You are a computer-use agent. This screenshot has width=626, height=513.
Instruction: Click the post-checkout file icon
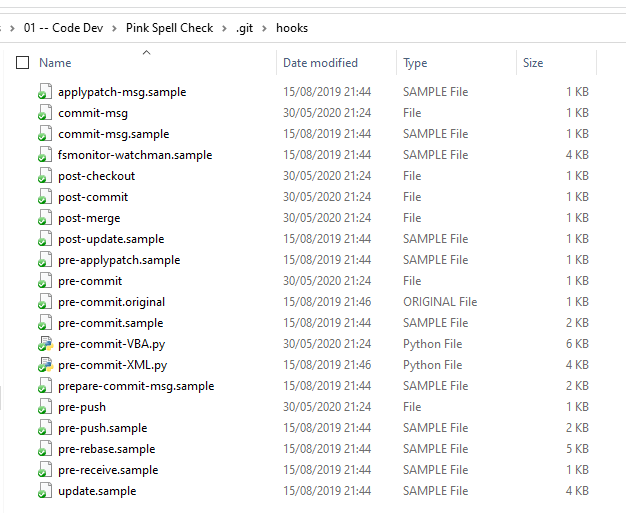coord(44,176)
